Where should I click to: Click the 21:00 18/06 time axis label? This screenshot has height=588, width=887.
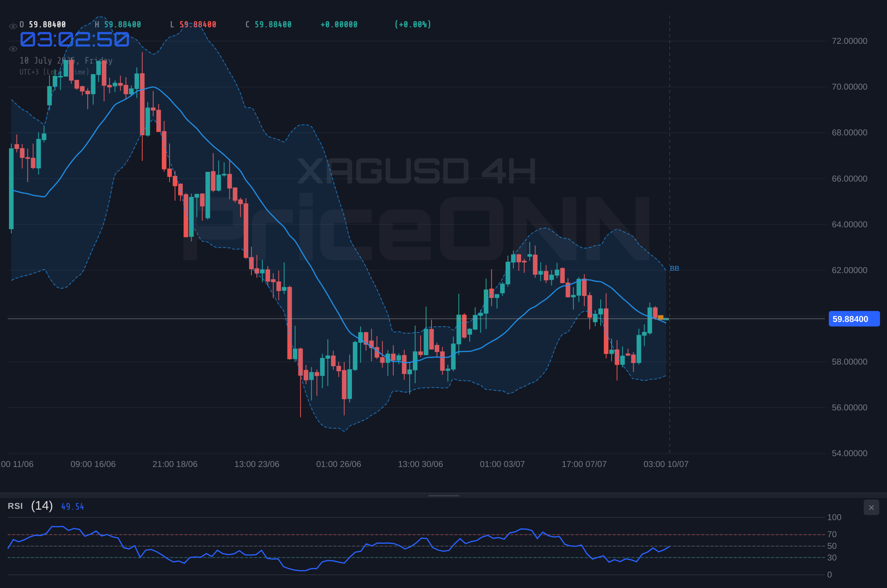pyautogui.click(x=175, y=464)
